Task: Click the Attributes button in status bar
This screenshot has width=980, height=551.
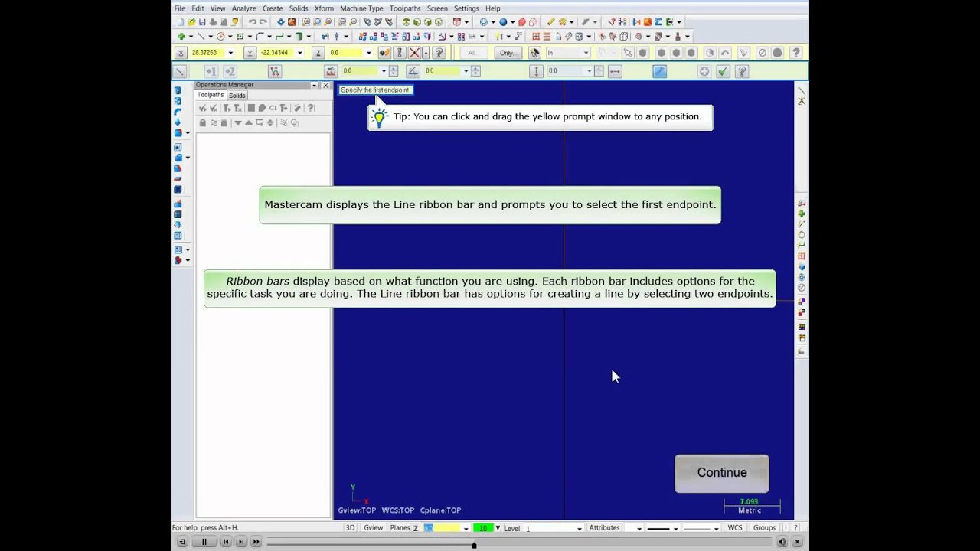Action: tap(604, 528)
